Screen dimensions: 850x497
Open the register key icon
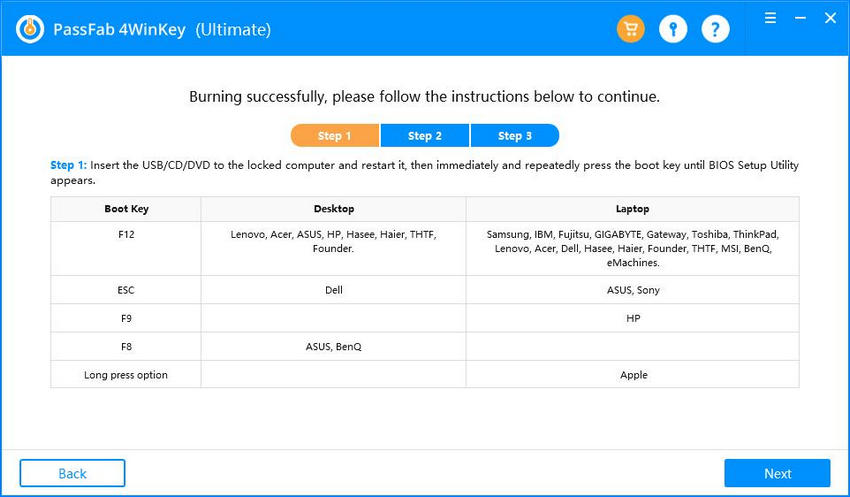673,29
